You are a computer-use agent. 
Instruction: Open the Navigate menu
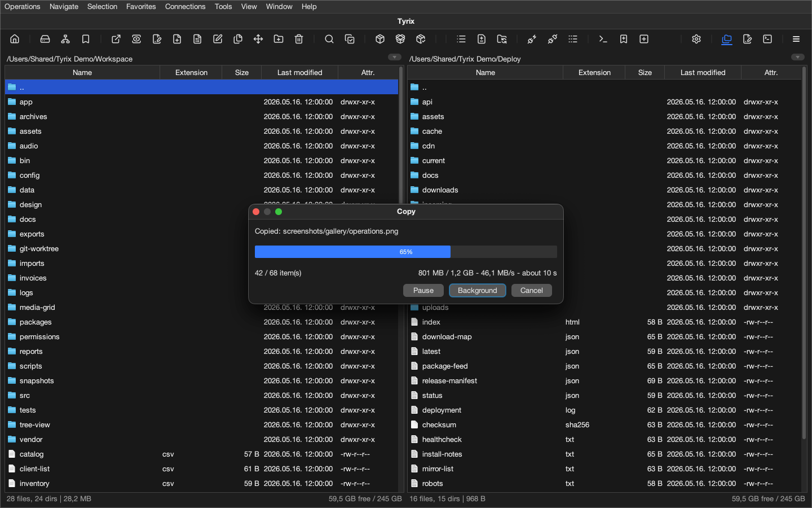pyautogui.click(x=64, y=6)
